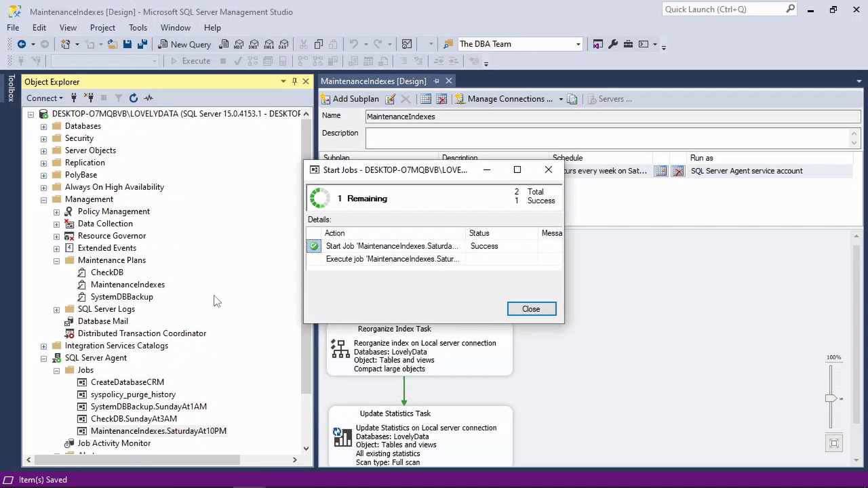The height and width of the screenshot is (488, 868).
Task: Click the Properties wrench icon
Action: coord(613,44)
